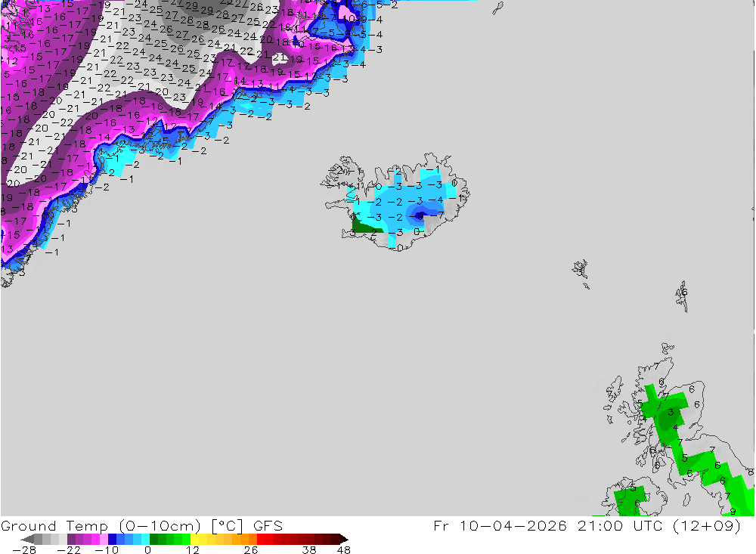
Task: Click the date 'Fr 10-04-2026 21:00 UTC (12+09)'
Action: pyautogui.click(x=587, y=525)
